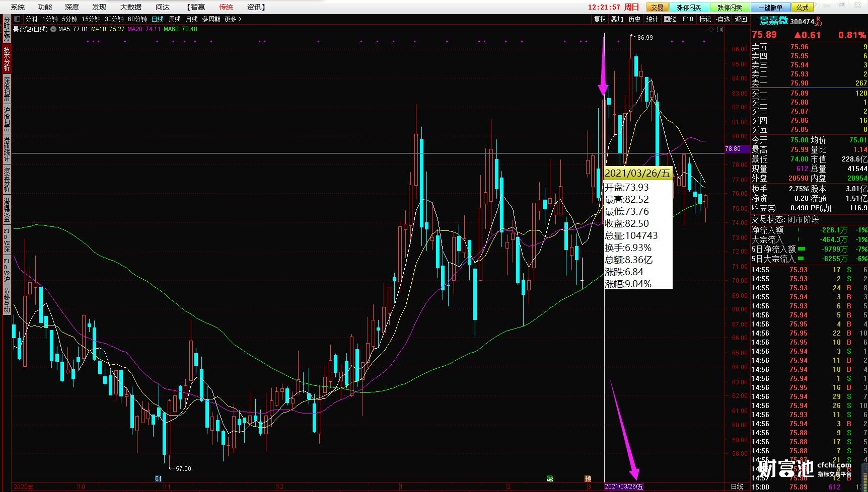The image size is (868, 492).
Task: Expand the 更多 periods list
Action: (233, 19)
